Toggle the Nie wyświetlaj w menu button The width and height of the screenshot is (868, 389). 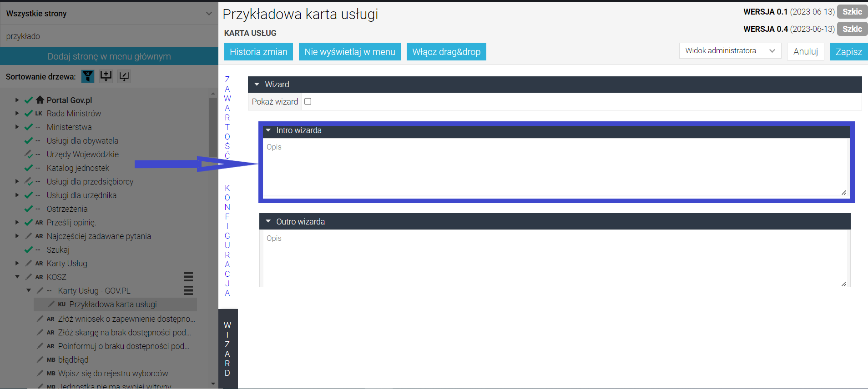[x=350, y=52]
